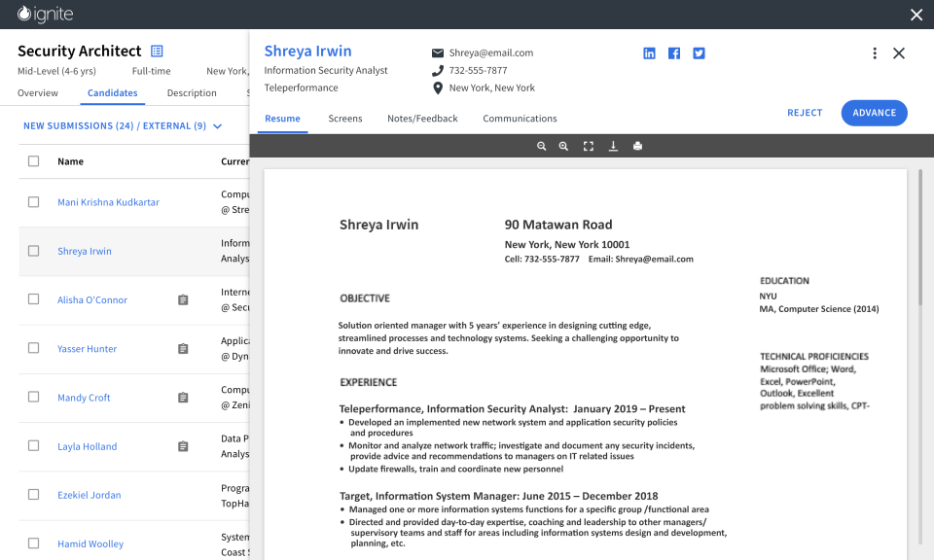This screenshot has width=934, height=560.
Task: Download the resume document
Action: pyautogui.click(x=612, y=145)
